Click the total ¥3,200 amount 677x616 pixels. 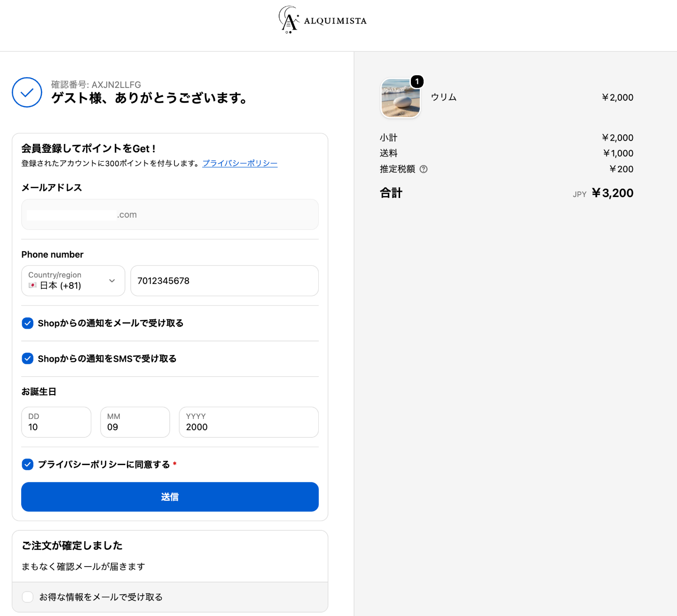pyautogui.click(x=612, y=193)
